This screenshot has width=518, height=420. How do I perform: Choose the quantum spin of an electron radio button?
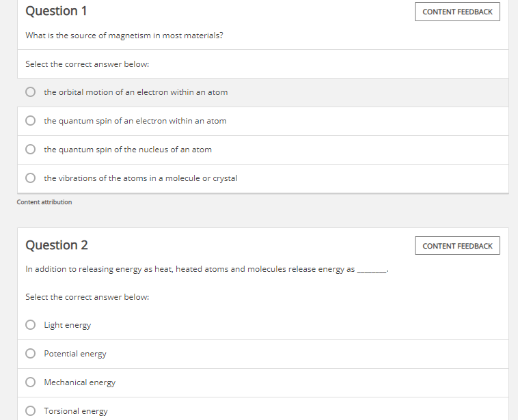[x=30, y=121]
